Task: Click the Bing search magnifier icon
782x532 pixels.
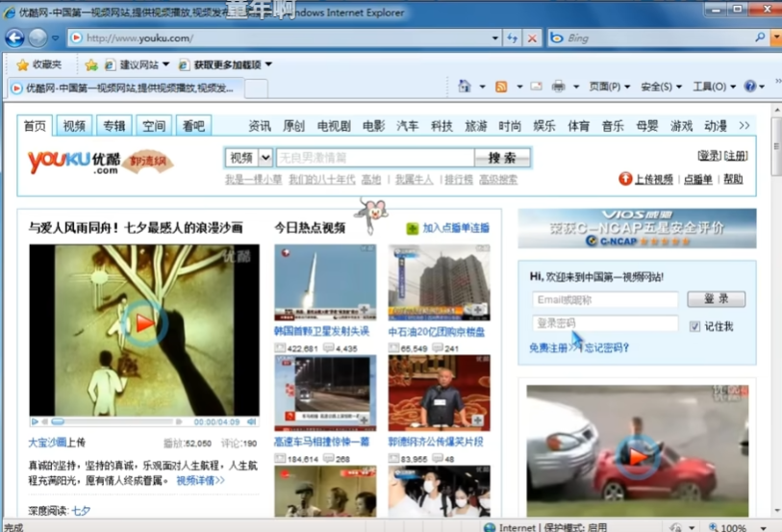Action: (760, 38)
